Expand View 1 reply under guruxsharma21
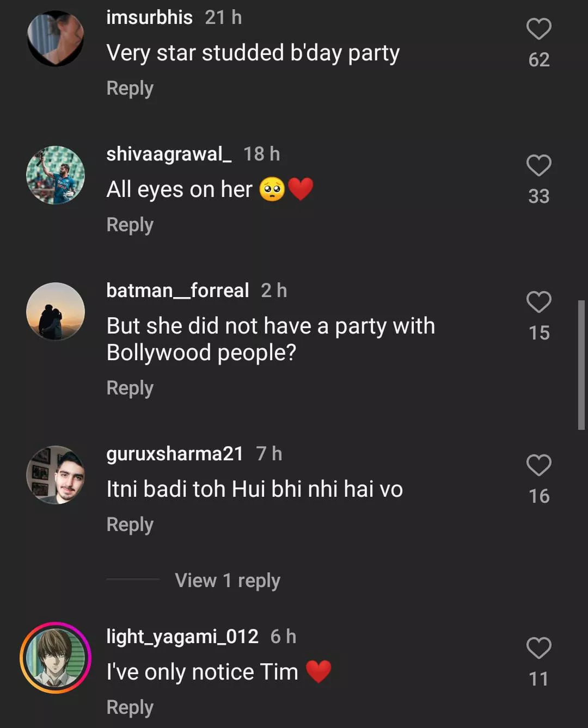Viewport: 588px width, 728px height. (x=227, y=581)
